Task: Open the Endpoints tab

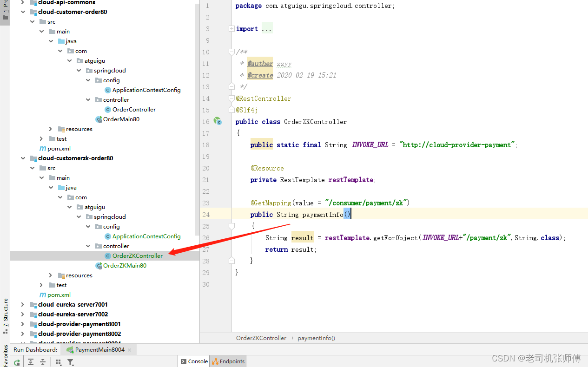Action: coord(228,361)
